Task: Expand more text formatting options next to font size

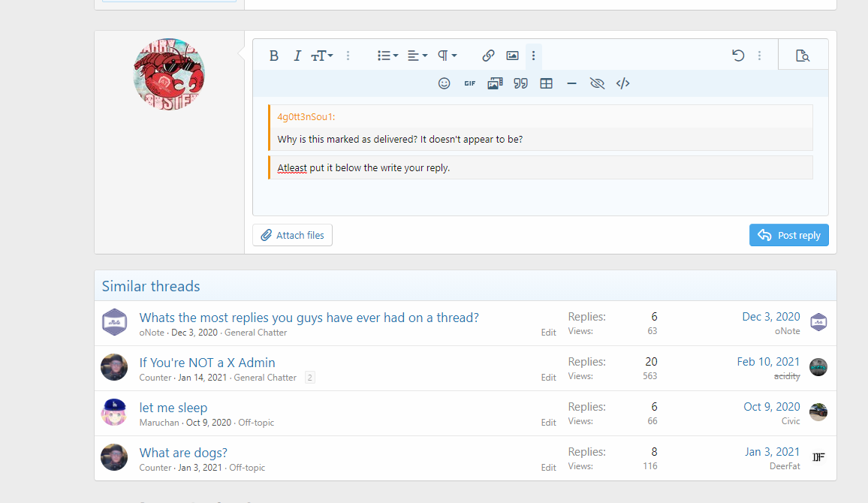Action: (x=348, y=56)
